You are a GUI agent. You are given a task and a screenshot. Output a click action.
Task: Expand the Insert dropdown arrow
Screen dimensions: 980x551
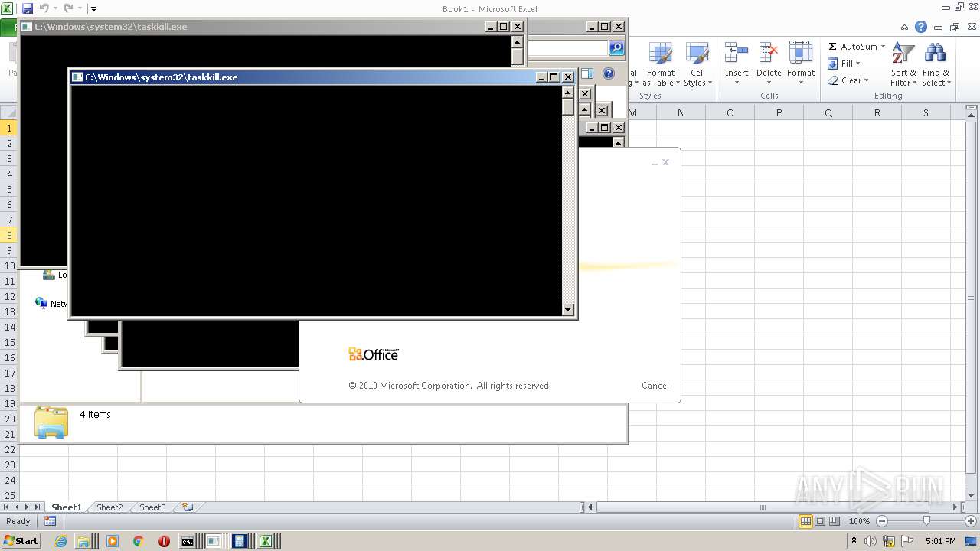[x=737, y=82]
